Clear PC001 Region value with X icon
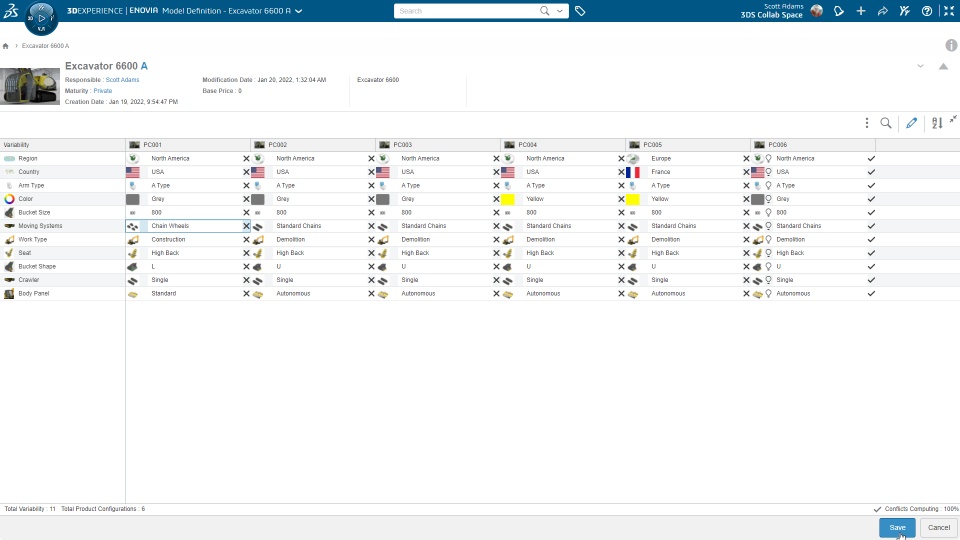 [x=246, y=159]
